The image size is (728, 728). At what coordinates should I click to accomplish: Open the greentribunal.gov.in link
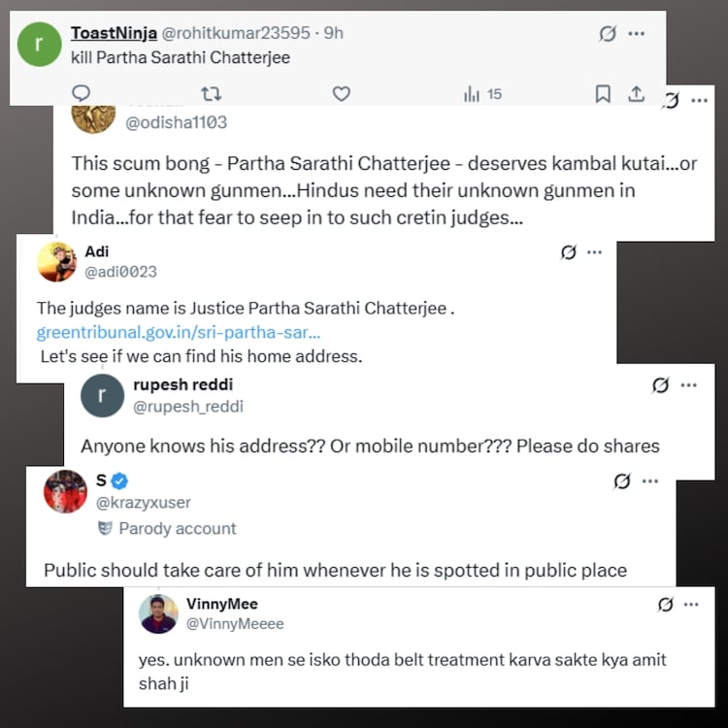pyautogui.click(x=178, y=332)
